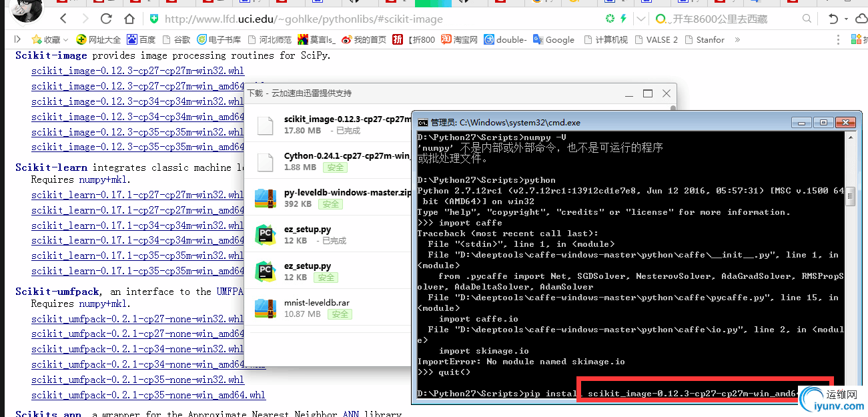Click the cmd window maximize button
The image size is (868, 417).
(824, 122)
